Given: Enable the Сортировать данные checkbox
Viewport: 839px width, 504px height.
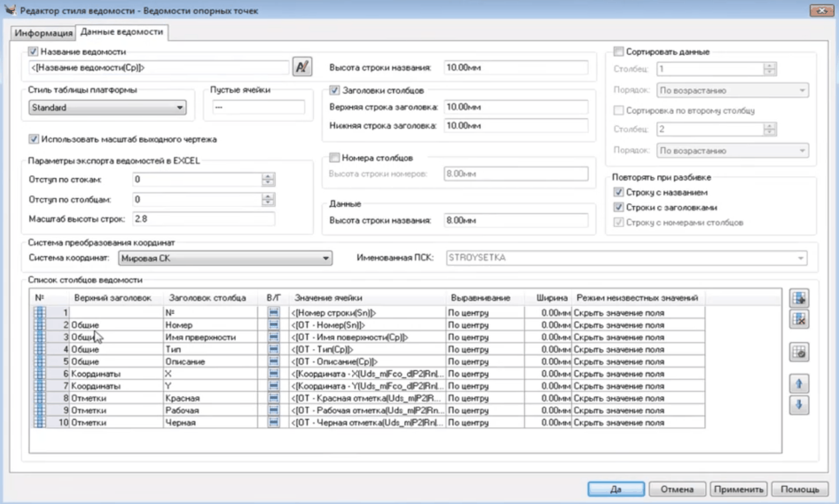Looking at the screenshot, I should coord(618,52).
